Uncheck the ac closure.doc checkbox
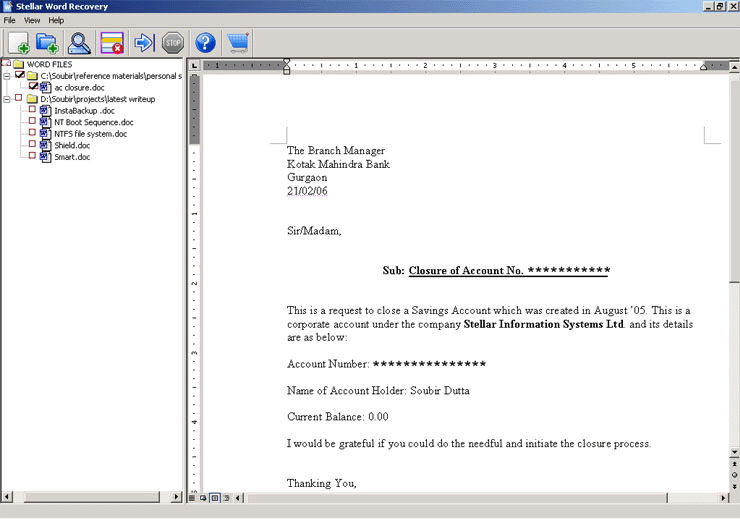 click(x=33, y=86)
